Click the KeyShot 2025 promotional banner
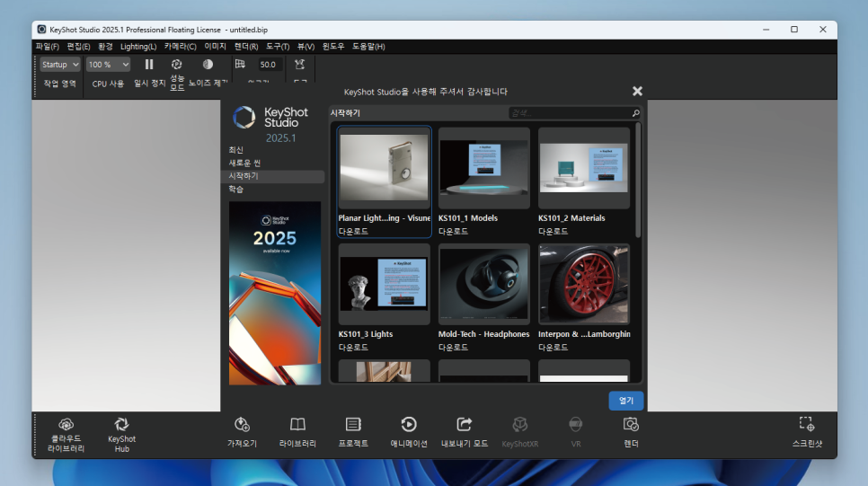Viewport: 868px width, 486px height. click(x=275, y=294)
